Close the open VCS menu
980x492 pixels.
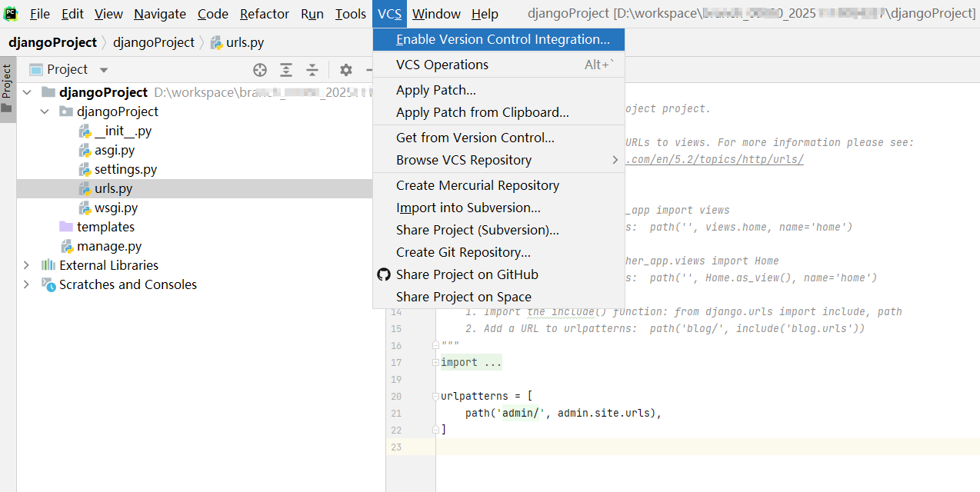pyautogui.click(x=390, y=14)
